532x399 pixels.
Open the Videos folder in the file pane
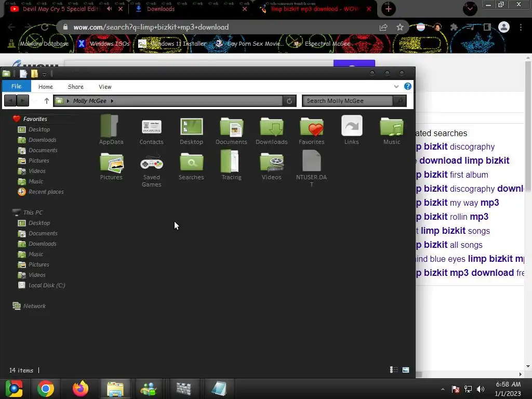click(271, 166)
